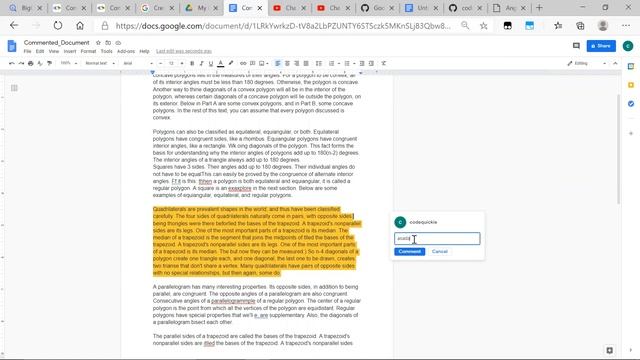Focus the comment text input box

click(437, 238)
